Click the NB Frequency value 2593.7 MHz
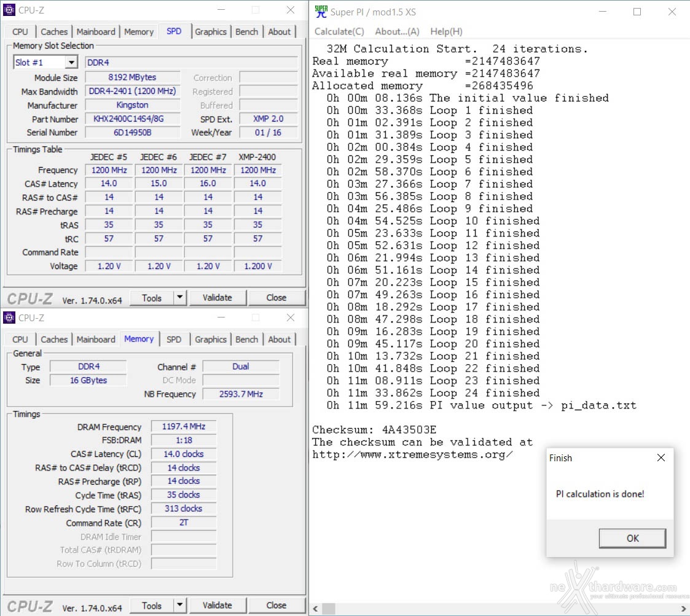The width and height of the screenshot is (690, 616). click(241, 394)
